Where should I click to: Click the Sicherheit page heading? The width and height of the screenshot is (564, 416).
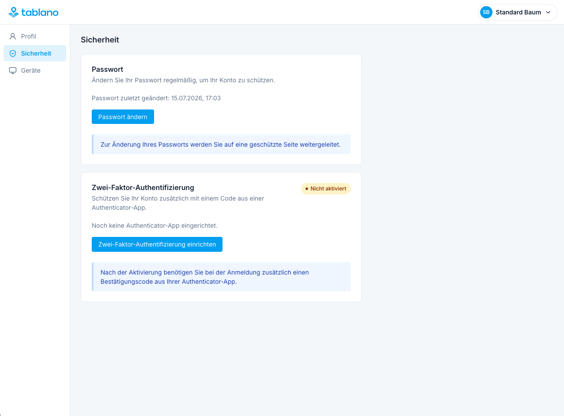click(x=100, y=40)
